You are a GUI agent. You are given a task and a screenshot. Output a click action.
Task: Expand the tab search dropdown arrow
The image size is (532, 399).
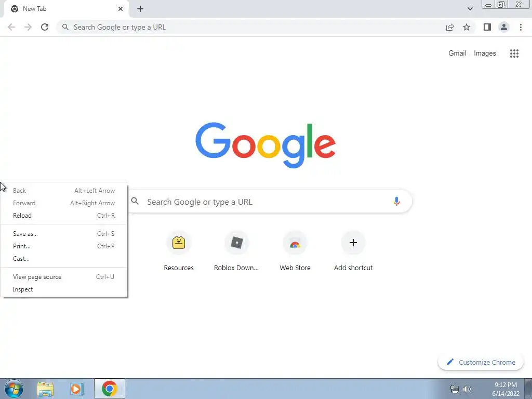470,9
